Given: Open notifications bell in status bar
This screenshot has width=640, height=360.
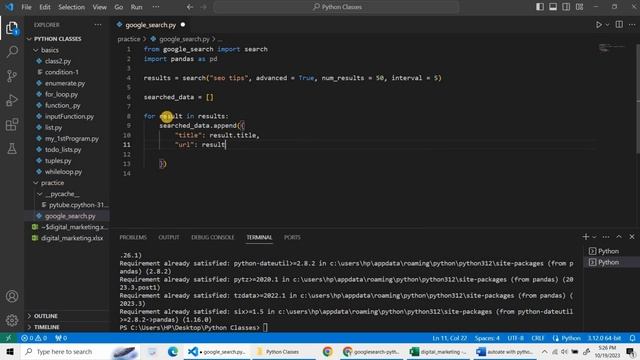Looking at the screenshot, I should 632,338.
